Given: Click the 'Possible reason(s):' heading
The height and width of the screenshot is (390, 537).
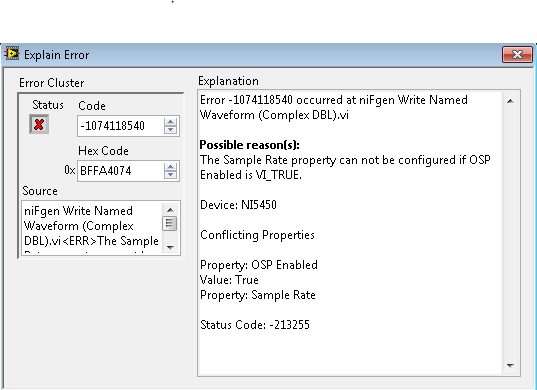Looking at the screenshot, I should pyautogui.click(x=250, y=145).
